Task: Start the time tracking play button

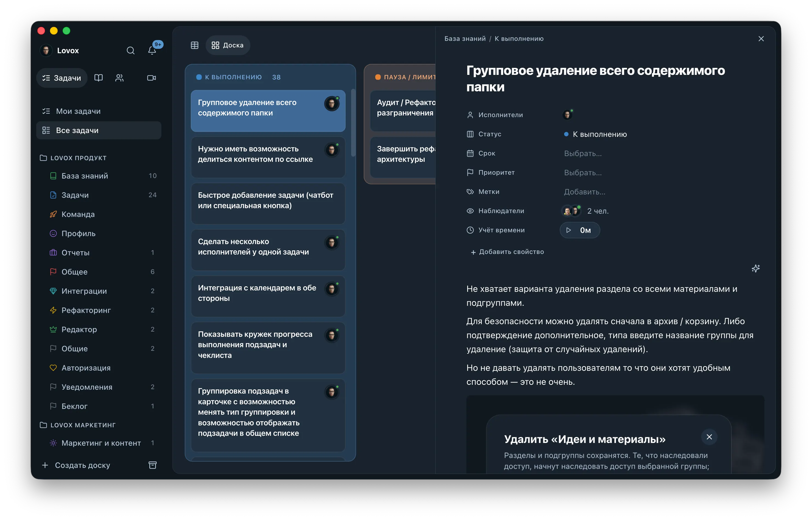Action: 568,230
